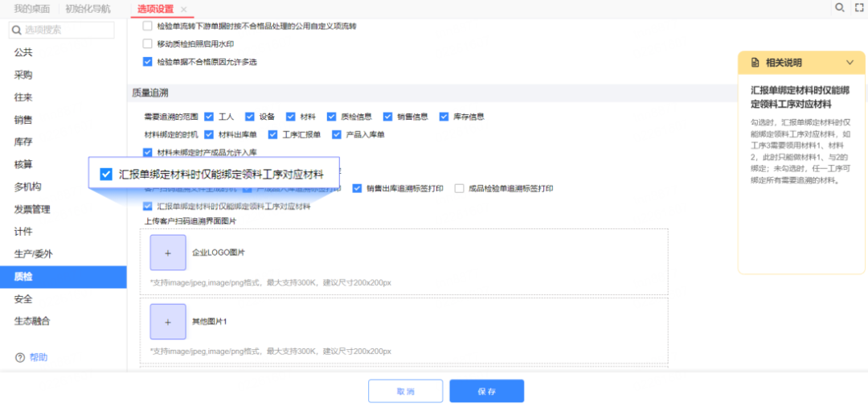Uncheck 库存信息 in traceability scope
This screenshot has width=868, height=407.
point(444,117)
